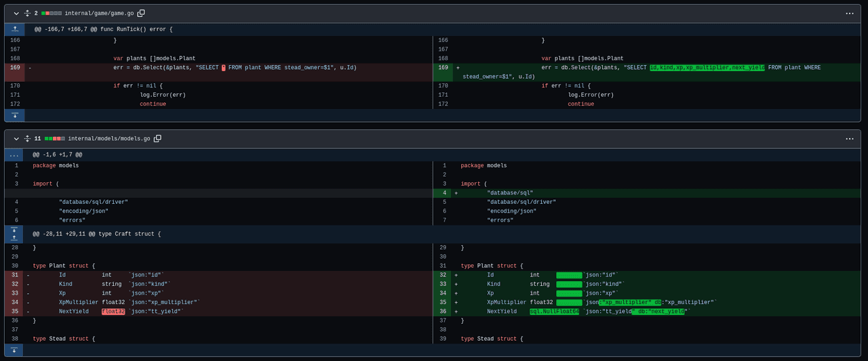
Task: Click the diffstat color squares for models.go
Action: [55, 138]
